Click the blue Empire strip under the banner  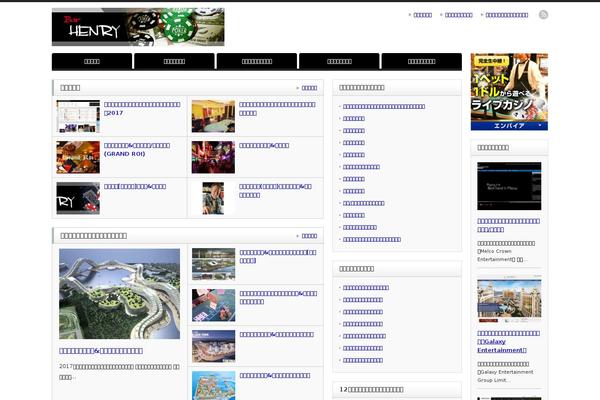[509, 126]
